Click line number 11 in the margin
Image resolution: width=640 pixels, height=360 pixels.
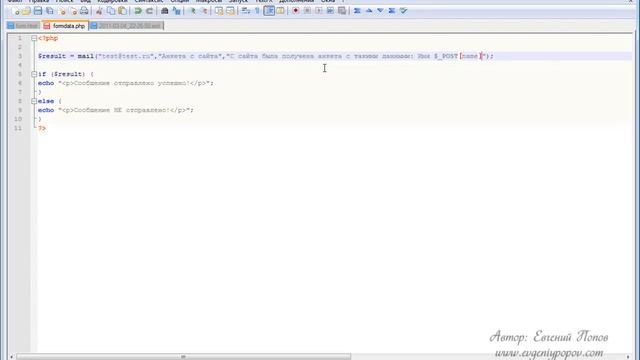click(18, 128)
